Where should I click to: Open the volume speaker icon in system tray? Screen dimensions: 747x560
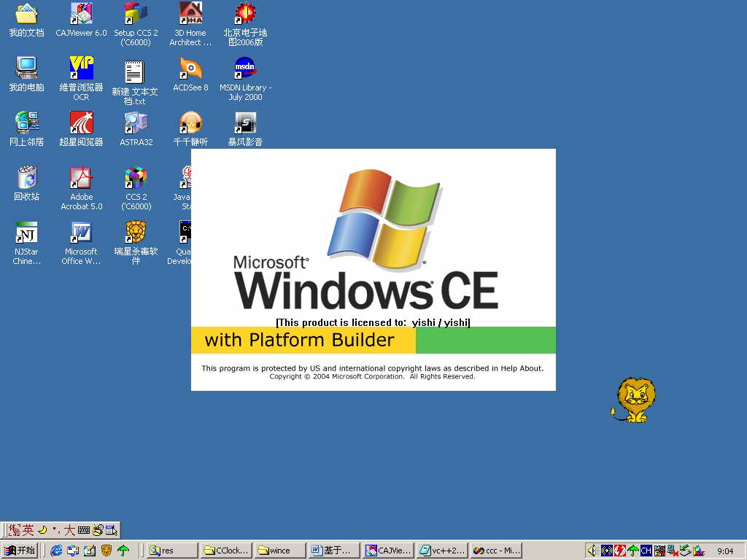coord(592,551)
